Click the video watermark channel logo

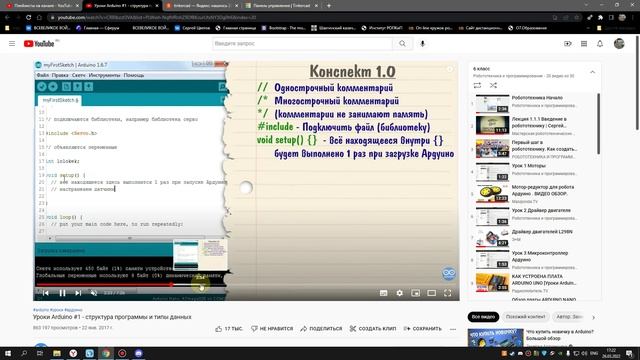coord(449,273)
